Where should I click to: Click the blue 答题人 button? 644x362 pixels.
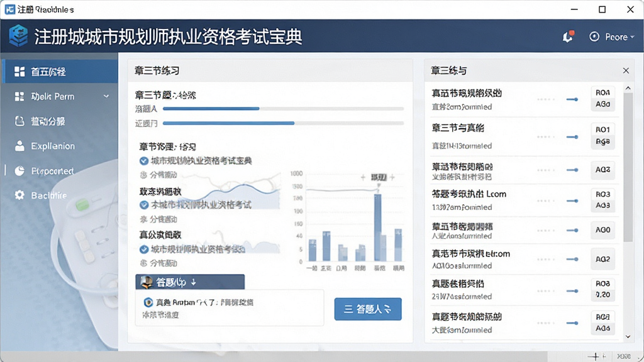click(367, 309)
